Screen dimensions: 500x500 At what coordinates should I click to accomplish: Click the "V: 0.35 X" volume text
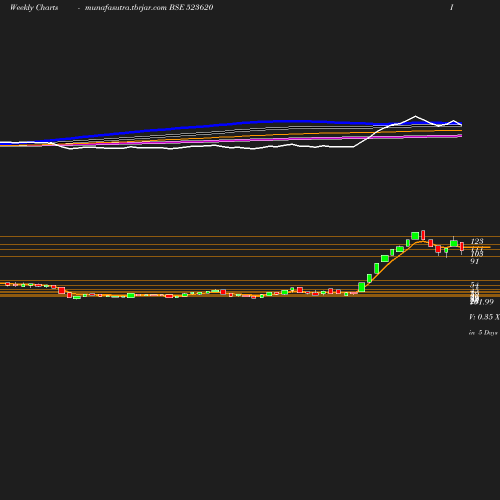click(x=484, y=317)
